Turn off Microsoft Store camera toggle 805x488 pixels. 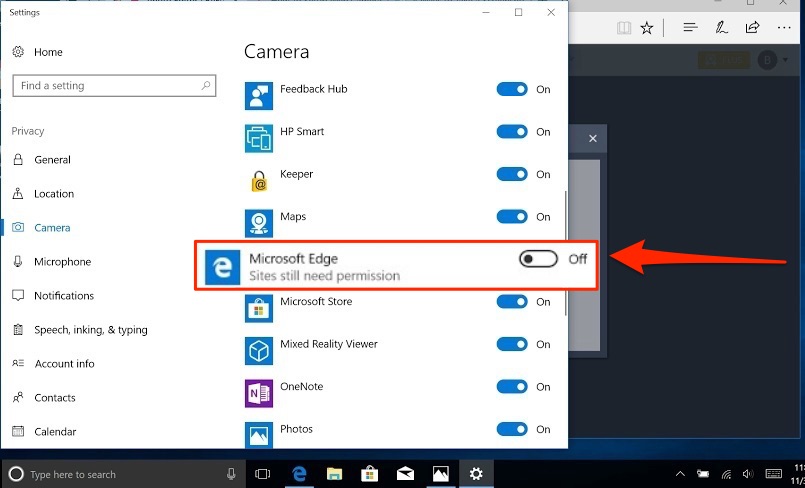[512, 302]
